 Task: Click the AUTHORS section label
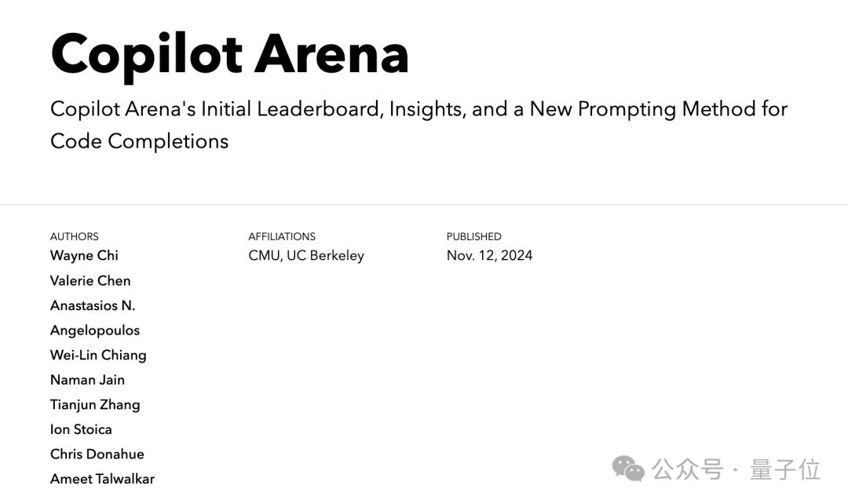tap(75, 236)
